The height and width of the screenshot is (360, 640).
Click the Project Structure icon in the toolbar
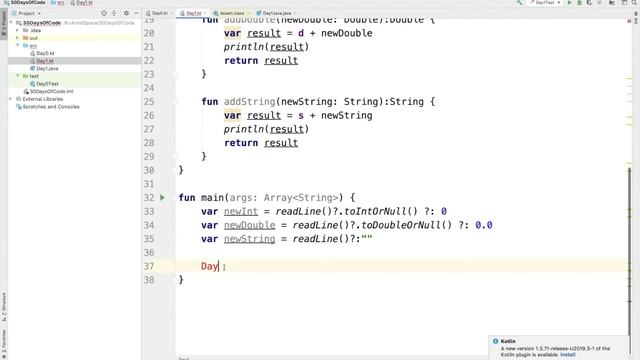click(x=612, y=2)
